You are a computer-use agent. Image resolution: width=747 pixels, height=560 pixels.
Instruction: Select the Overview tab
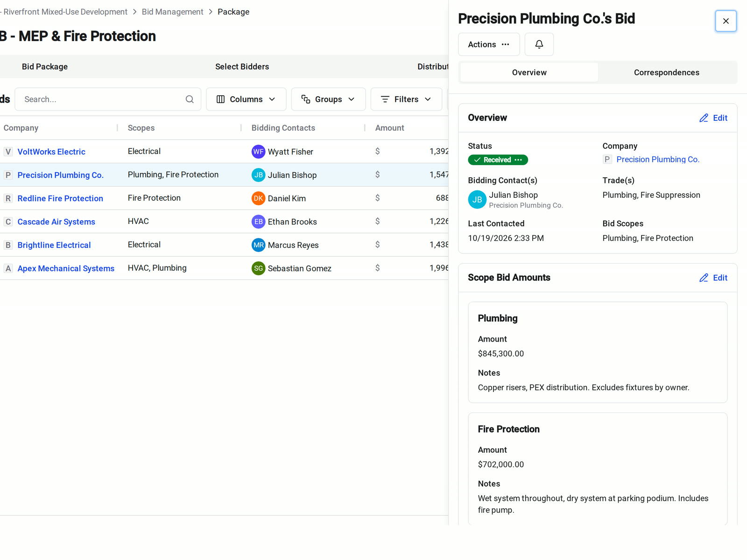[x=529, y=72]
